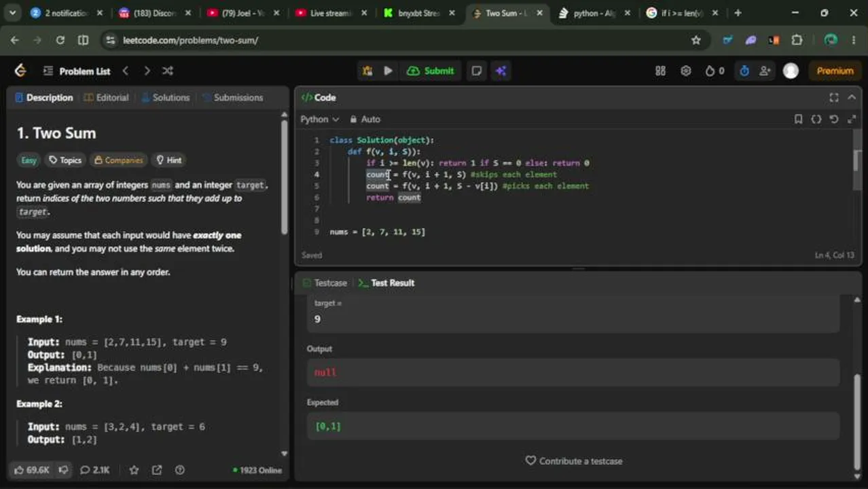Pick a random problem with shuffle icon
The width and height of the screenshot is (868, 489).
tap(168, 71)
